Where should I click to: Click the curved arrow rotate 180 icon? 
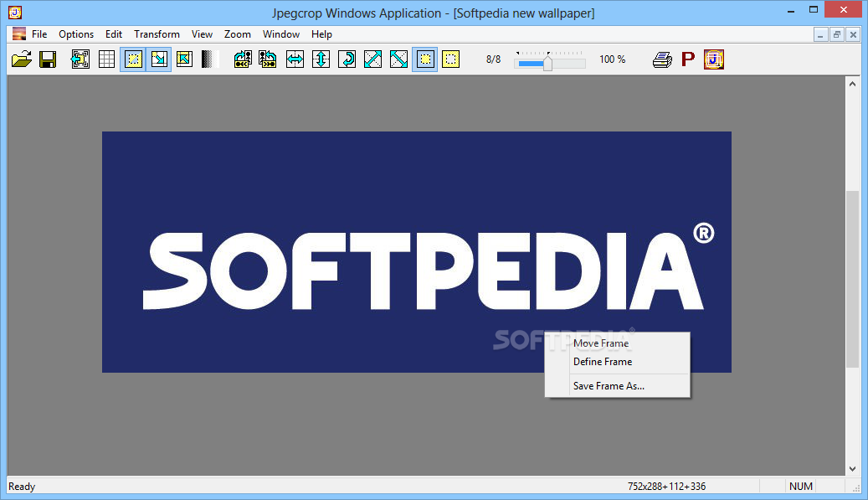347,59
